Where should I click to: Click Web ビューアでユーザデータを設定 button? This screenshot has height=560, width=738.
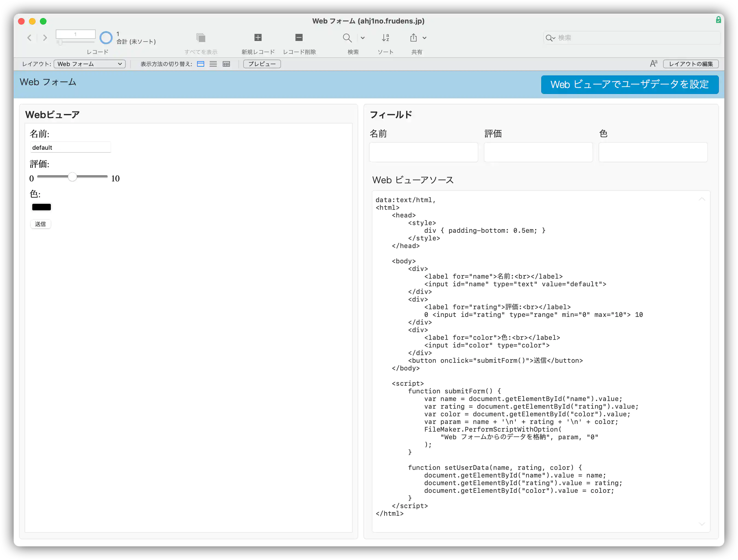click(x=629, y=84)
